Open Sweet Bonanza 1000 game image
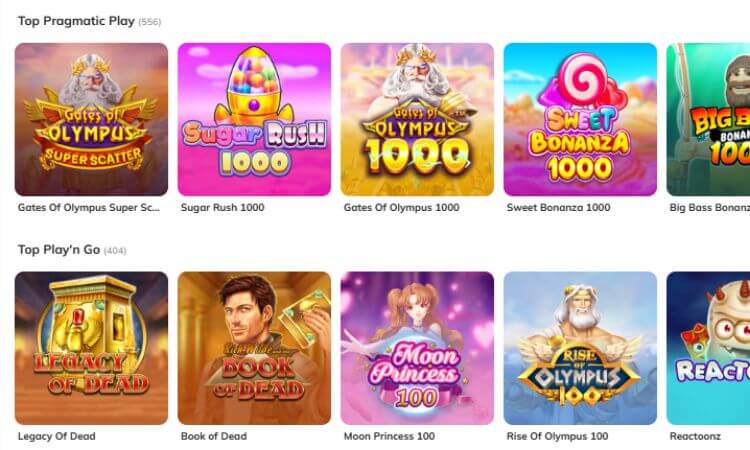This screenshot has width=750, height=450. (580, 119)
